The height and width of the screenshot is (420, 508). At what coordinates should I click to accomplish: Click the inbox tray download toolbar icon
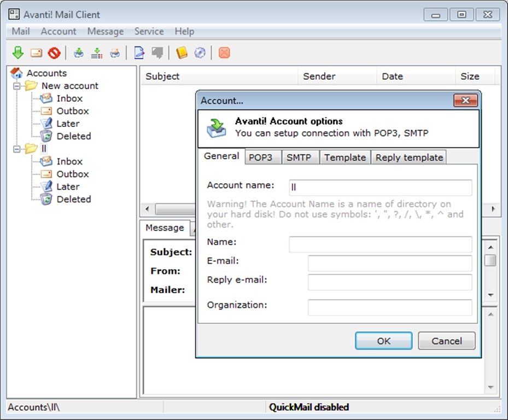(78, 53)
